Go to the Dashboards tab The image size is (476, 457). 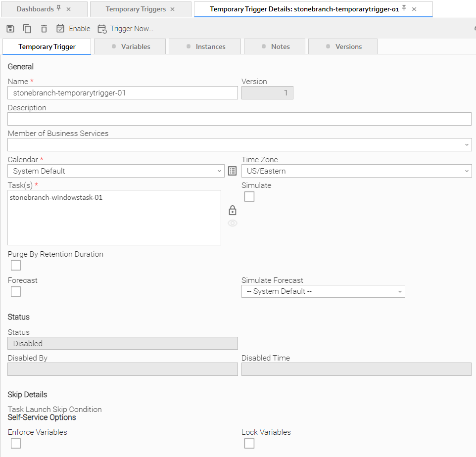(x=35, y=9)
